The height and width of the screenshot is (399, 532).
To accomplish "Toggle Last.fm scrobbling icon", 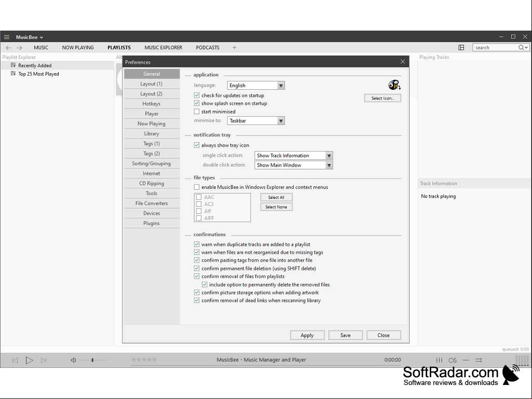I will pyautogui.click(x=452, y=360).
